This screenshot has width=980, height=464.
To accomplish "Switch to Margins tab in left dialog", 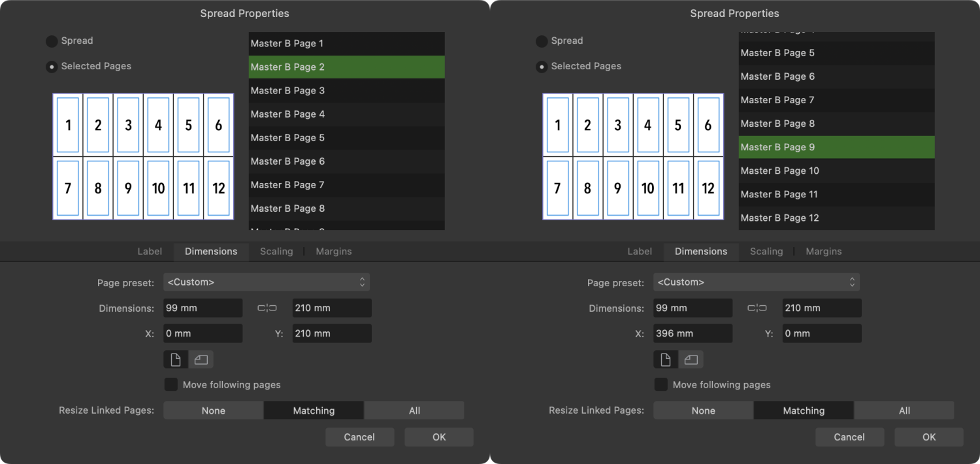I will pyautogui.click(x=334, y=252).
